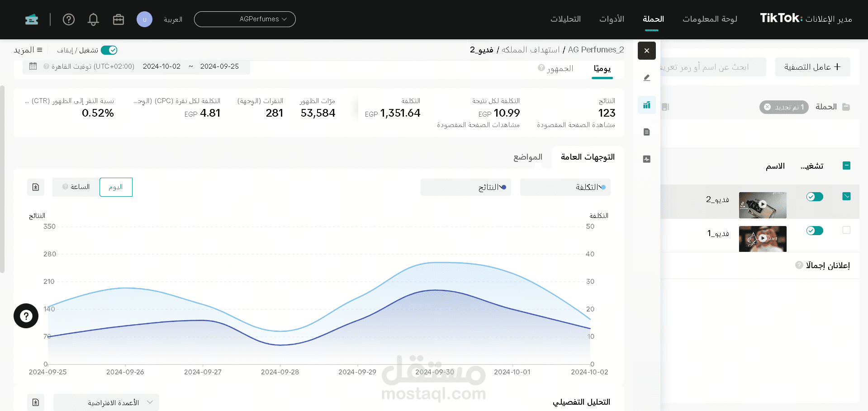The width and height of the screenshot is (868, 411).
Task: Download chart data with export icon
Action: (36, 187)
